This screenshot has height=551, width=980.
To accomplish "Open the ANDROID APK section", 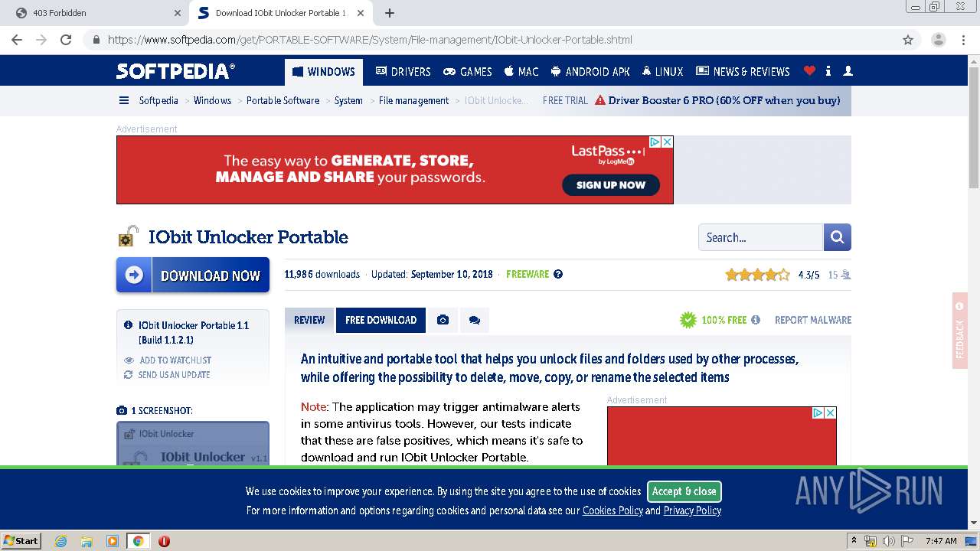I will (590, 71).
